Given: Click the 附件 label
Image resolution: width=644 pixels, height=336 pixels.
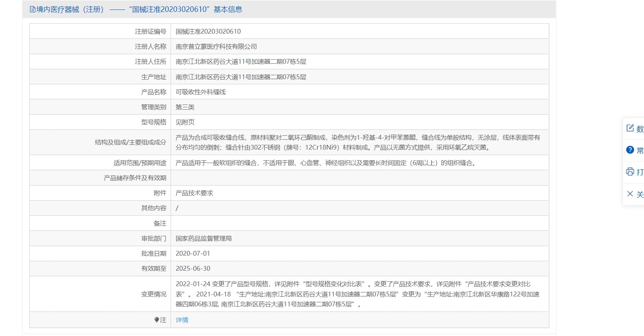Looking at the screenshot, I should pyautogui.click(x=160, y=193).
